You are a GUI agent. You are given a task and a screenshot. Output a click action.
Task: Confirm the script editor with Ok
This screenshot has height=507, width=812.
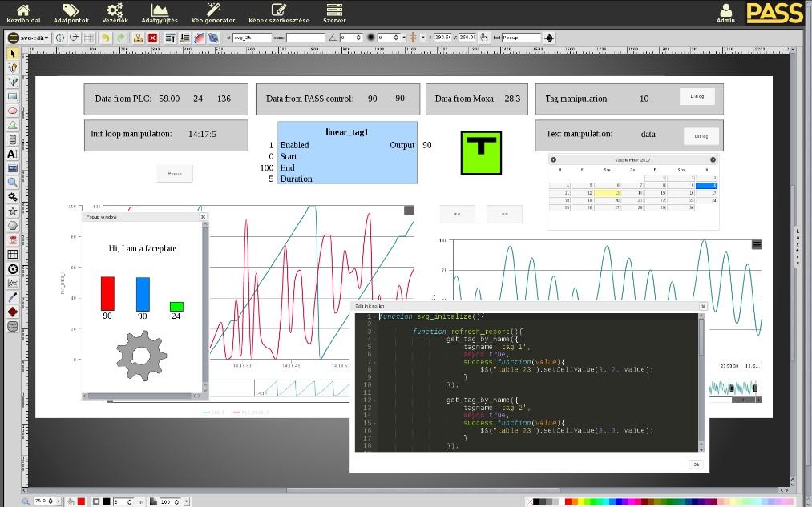pos(696,465)
